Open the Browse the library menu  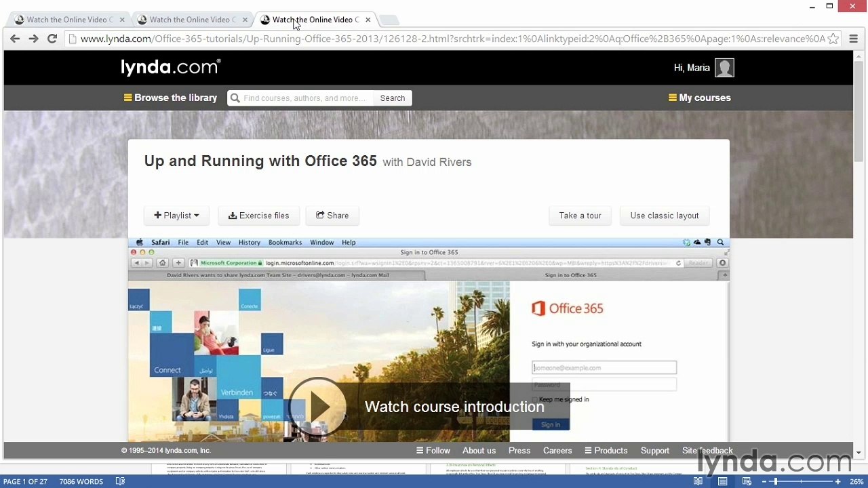click(170, 98)
